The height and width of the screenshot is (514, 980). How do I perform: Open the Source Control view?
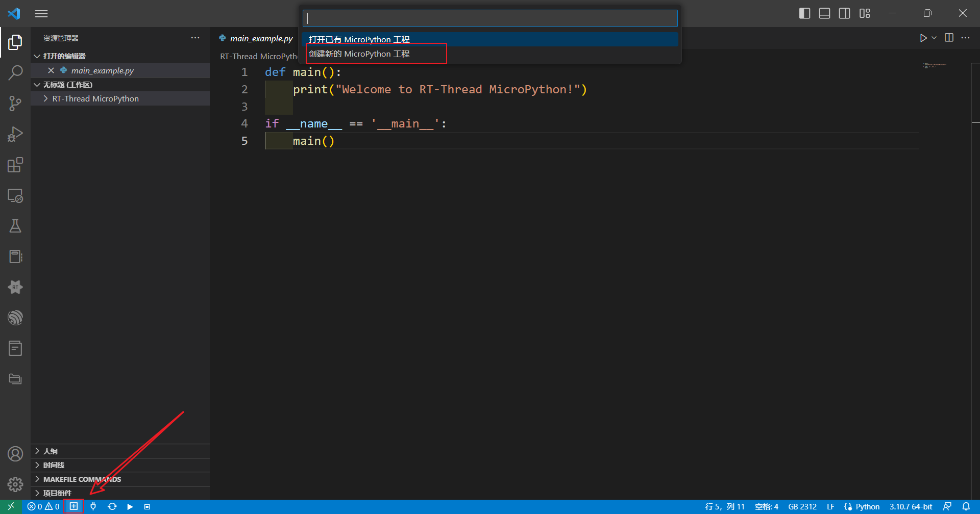pos(15,104)
